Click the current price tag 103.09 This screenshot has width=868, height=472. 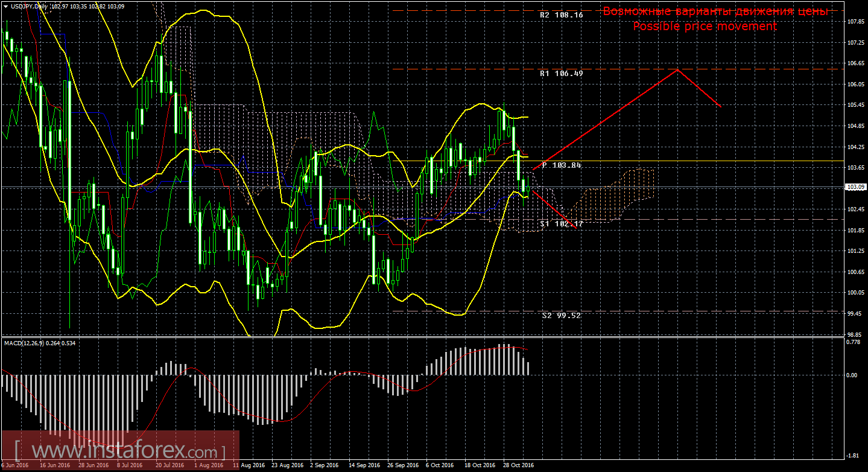pos(857,187)
